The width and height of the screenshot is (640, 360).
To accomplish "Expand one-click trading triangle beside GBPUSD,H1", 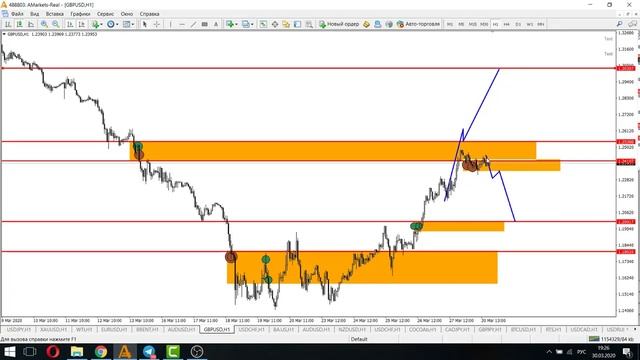I will coord(4,34).
